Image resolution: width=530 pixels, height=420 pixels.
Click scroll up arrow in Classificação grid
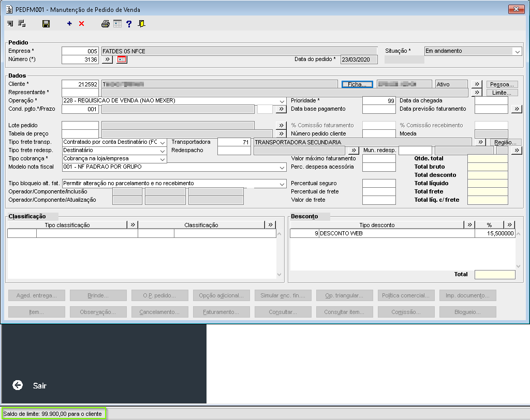(279, 233)
